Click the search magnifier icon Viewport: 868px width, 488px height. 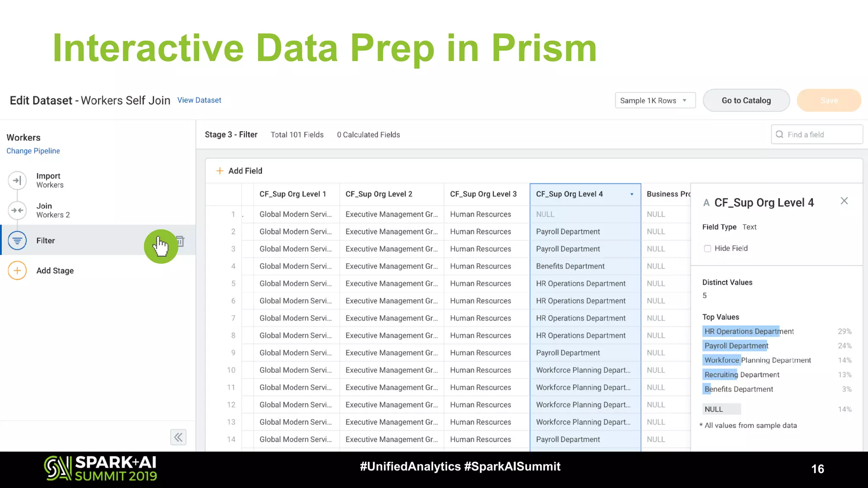coord(779,134)
